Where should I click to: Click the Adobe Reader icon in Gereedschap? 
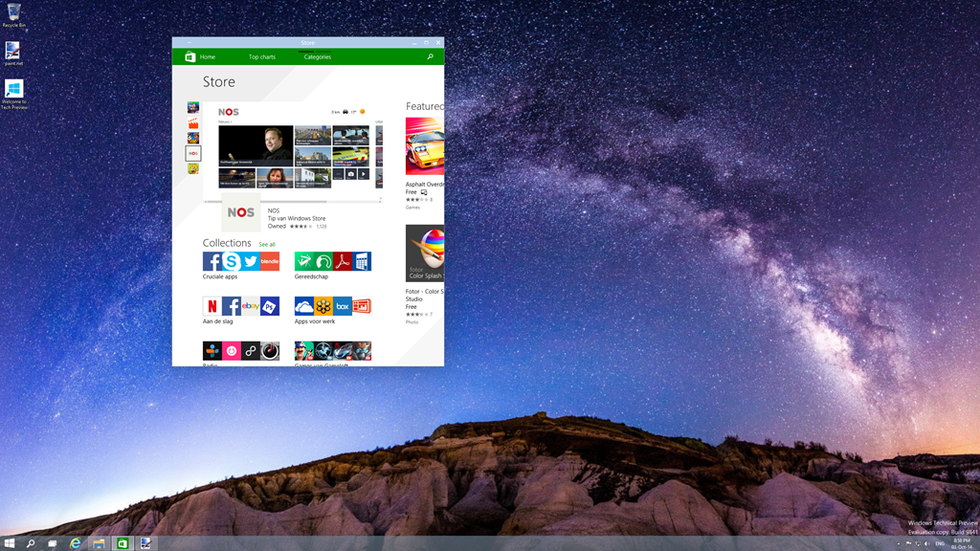(343, 261)
